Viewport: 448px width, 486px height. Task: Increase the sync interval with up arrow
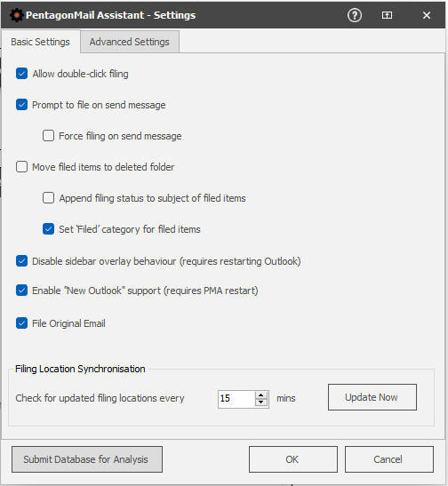click(261, 395)
